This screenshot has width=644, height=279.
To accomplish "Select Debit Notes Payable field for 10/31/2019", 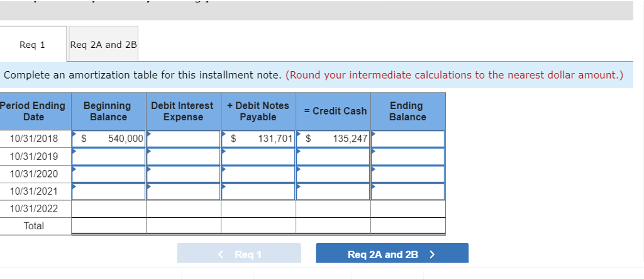I will click(x=258, y=156).
